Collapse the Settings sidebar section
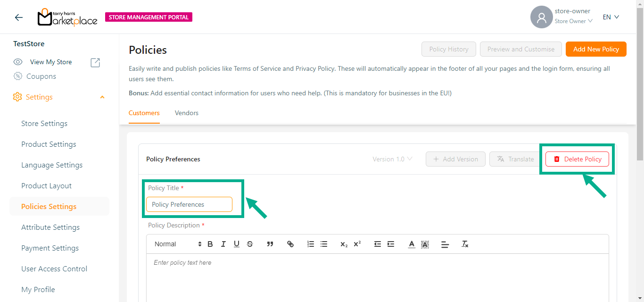644x302 pixels. (x=102, y=97)
